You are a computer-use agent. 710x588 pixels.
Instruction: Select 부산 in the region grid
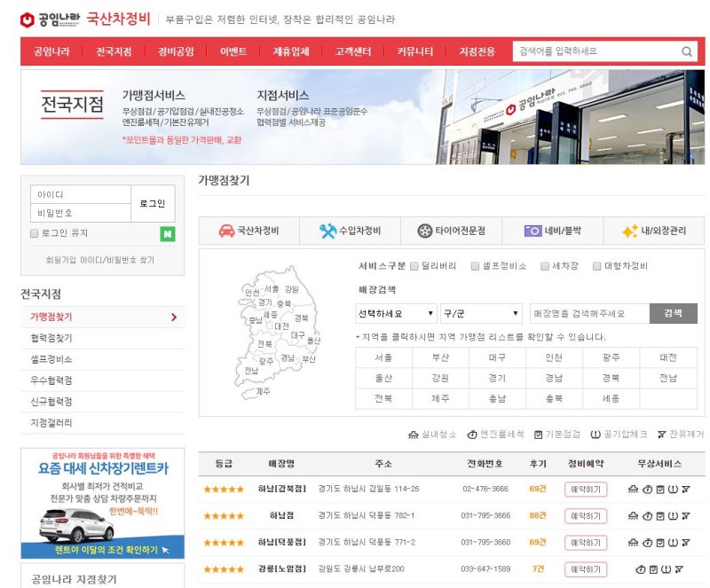point(440,358)
